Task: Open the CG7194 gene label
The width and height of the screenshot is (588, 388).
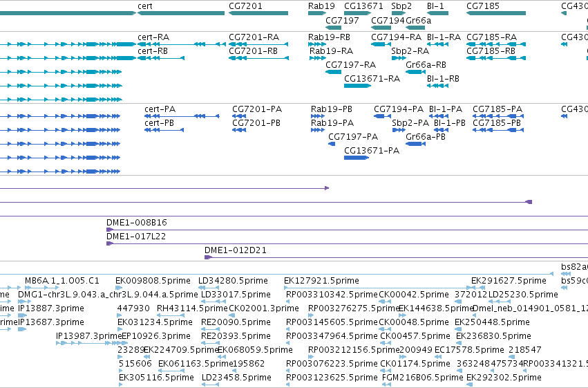Action: [388, 20]
